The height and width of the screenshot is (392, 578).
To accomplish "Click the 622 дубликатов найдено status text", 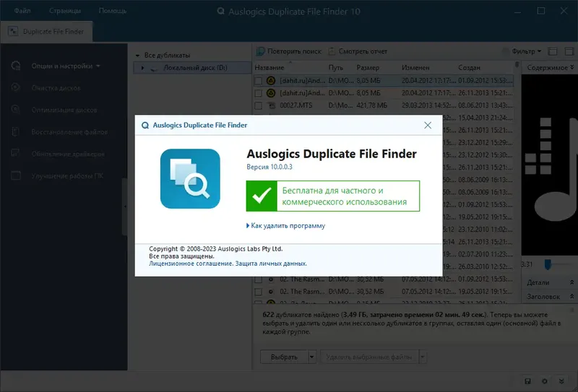I will pos(301,315).
